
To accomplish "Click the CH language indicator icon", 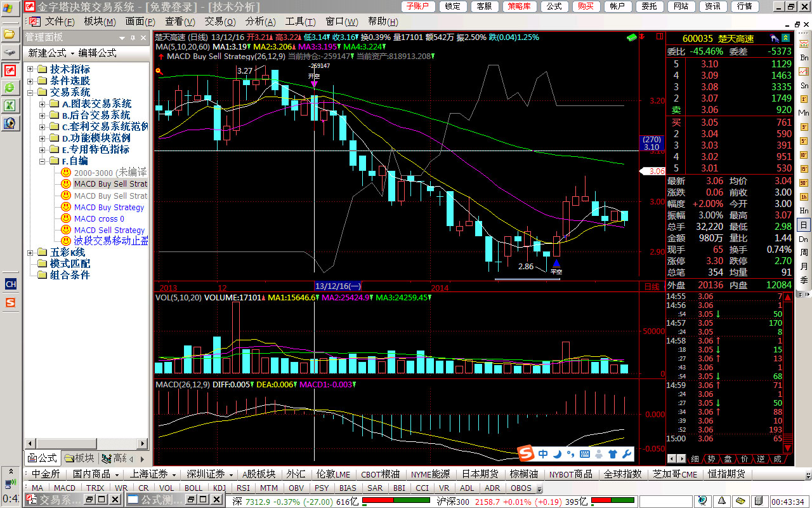I will click(x=10, y=284).
